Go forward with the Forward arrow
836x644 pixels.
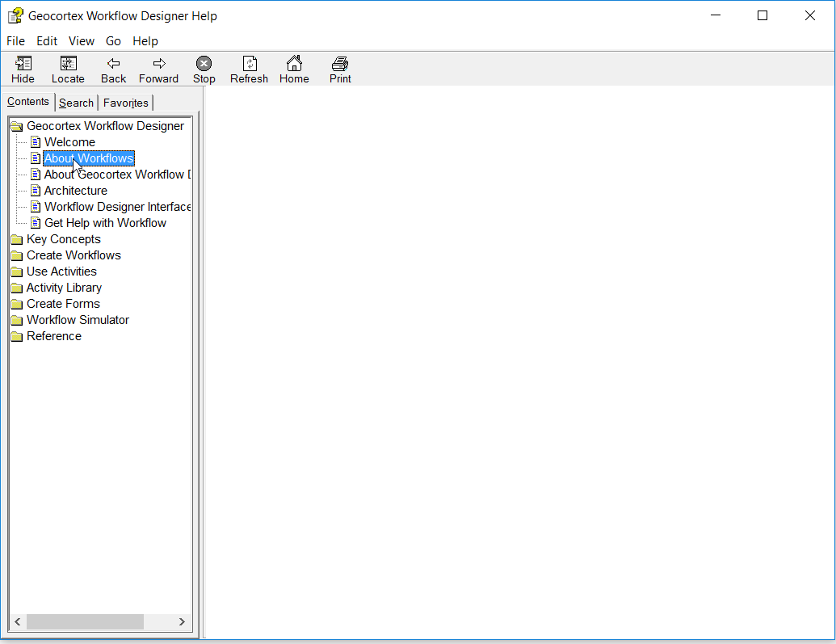(x=159, y=64)
